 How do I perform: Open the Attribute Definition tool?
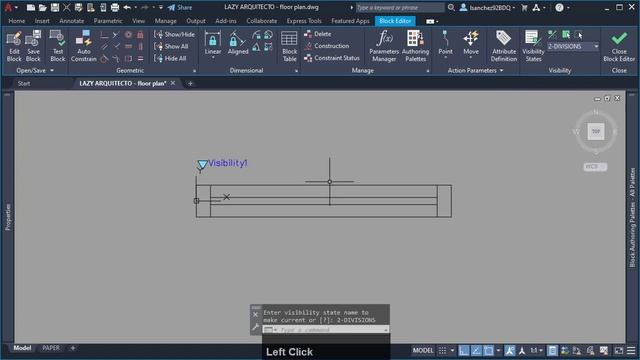click(504, 47)
